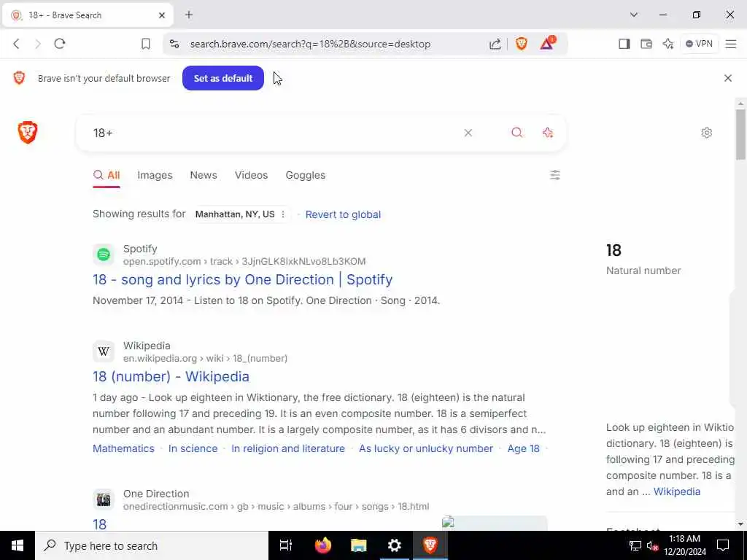Open search filters sliders icon
The image size is (747, 560).
pos(555,175)
